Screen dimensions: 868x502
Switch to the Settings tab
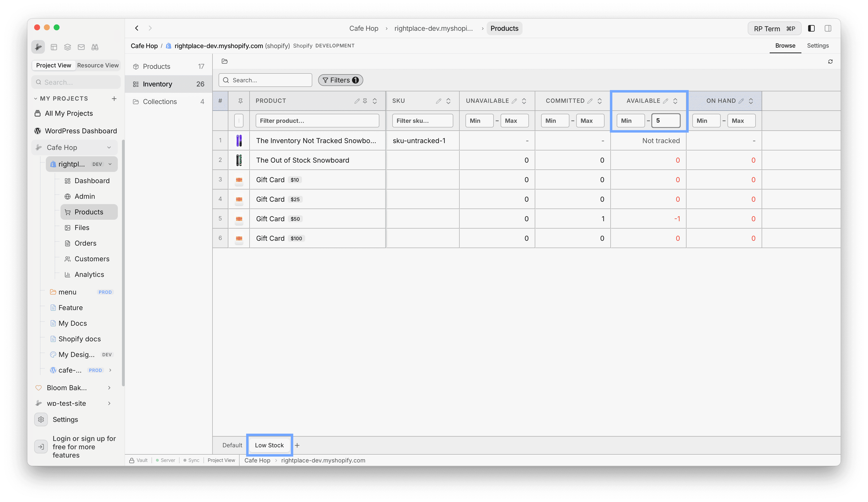818,45
